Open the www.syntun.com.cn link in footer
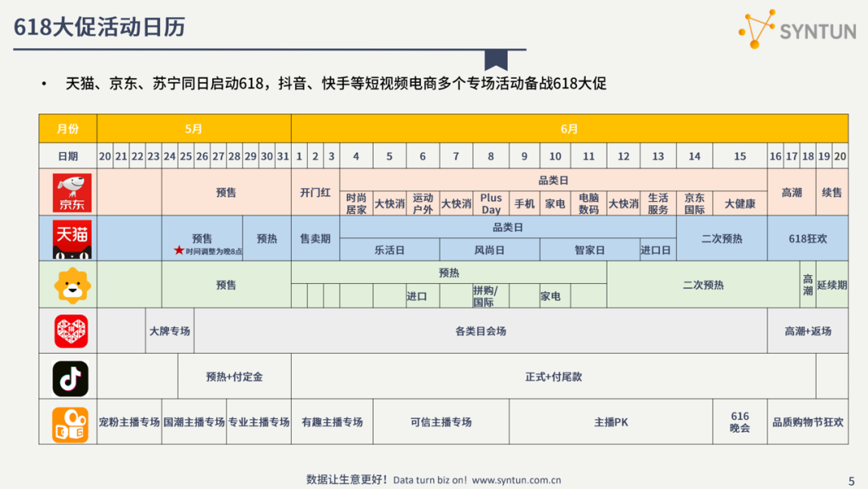 tap(517, 480)
